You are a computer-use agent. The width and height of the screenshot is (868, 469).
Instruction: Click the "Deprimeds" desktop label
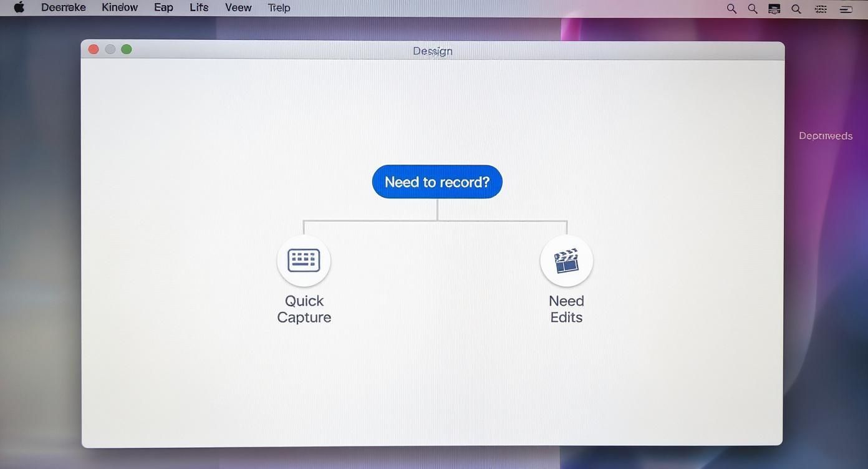826,135
